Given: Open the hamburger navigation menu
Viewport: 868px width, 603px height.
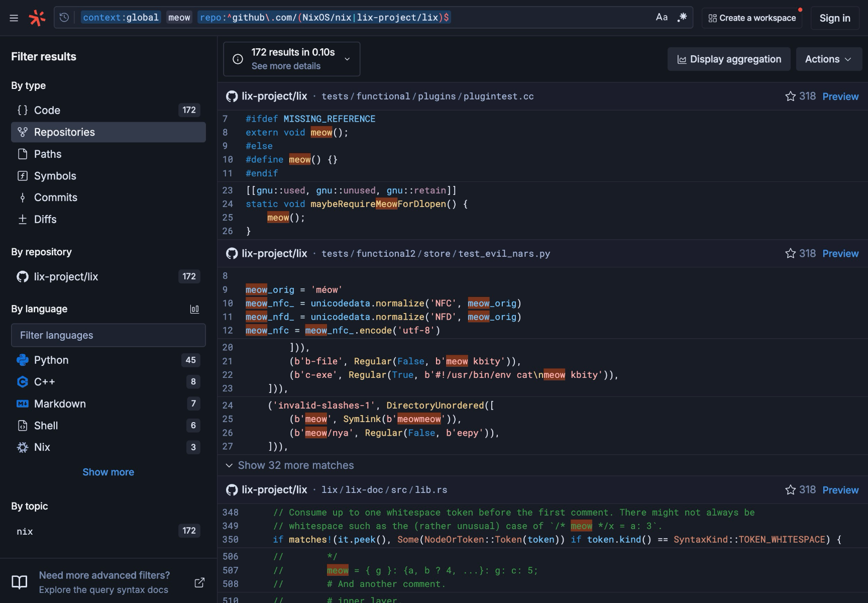Looking at the screenshot, I should click(14, 18).
